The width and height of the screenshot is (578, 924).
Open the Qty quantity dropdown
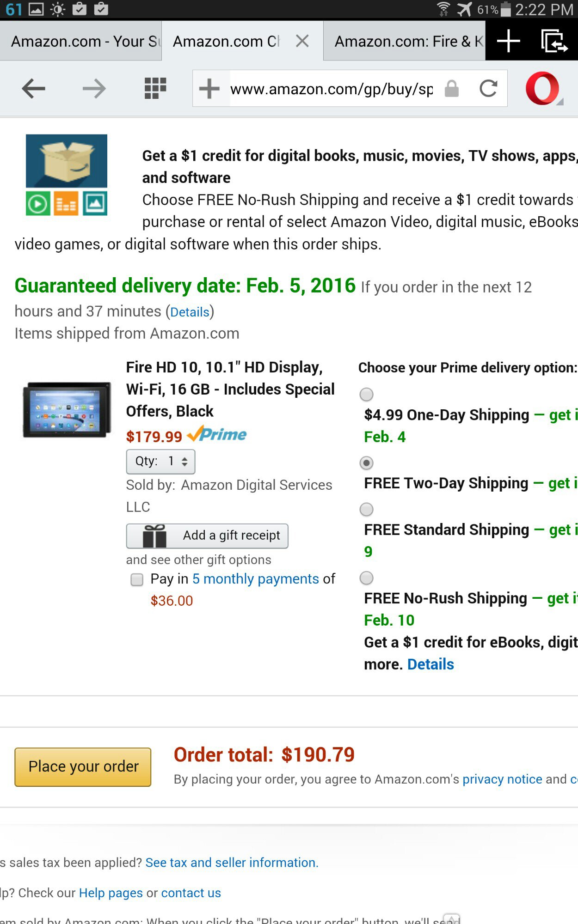pyautogui.click(x=161, y=462)
